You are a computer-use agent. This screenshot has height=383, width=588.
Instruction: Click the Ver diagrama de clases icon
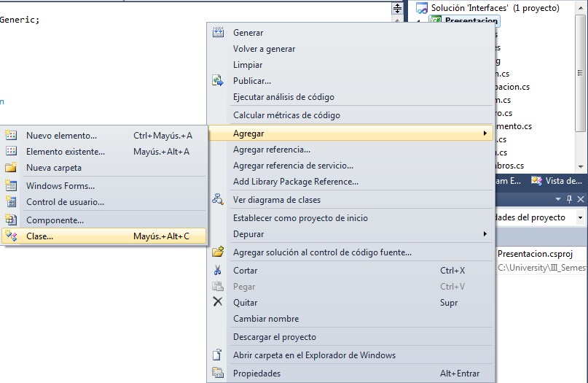pyautogui.click(x=217, y=199)
